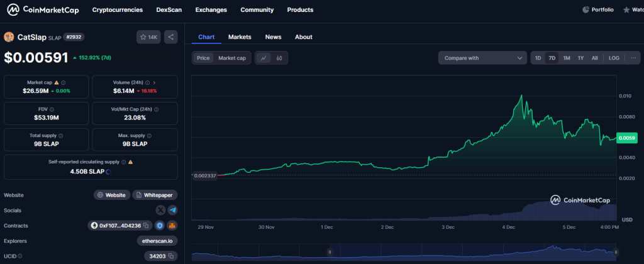Open the Website link button
The height and width of the screenshot is (264, 644).
pos(112,195)
